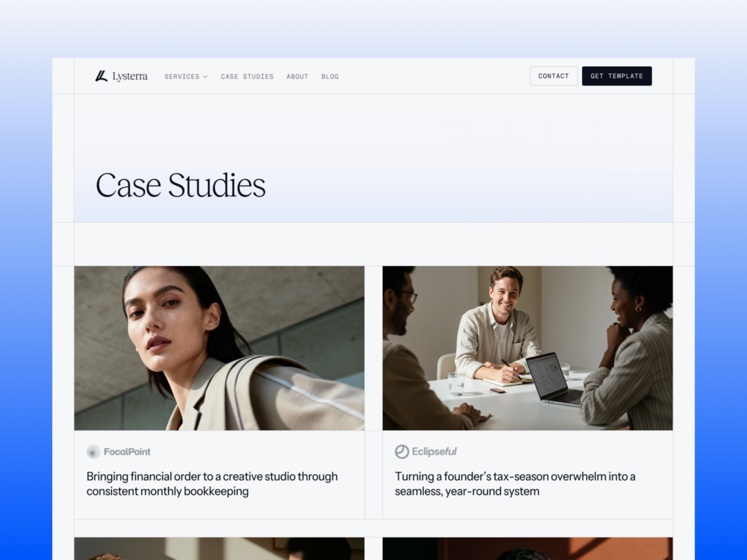This screenshot has height=560, width=747.
Task: Open the meeting table case study image
Action: 528,348
